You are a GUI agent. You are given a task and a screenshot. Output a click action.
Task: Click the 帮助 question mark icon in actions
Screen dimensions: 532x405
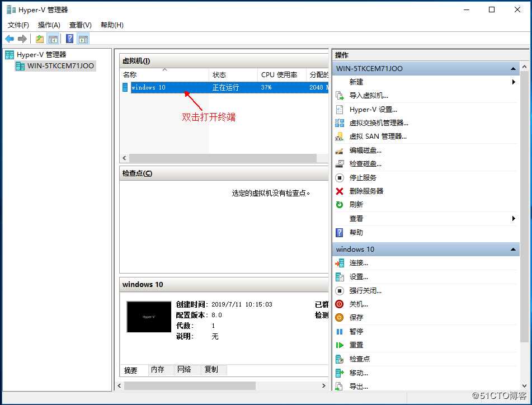click(x=340, y=232)
